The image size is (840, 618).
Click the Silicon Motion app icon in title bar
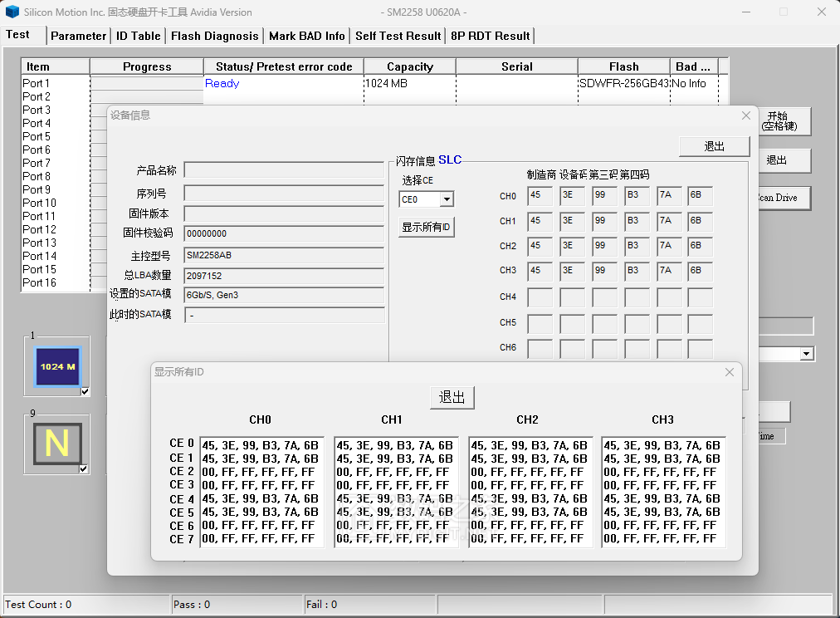coord(12,12)
